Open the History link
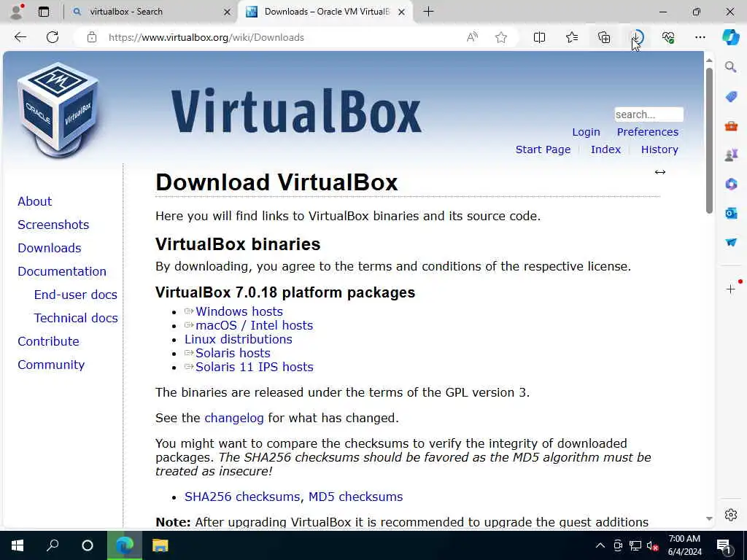Screen dimensions: 747x560 pos(659,149)
